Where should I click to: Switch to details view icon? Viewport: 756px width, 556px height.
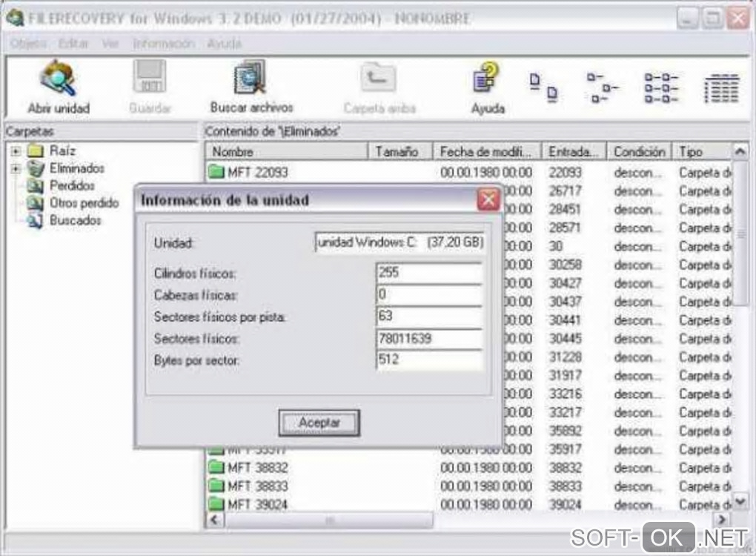722,88
